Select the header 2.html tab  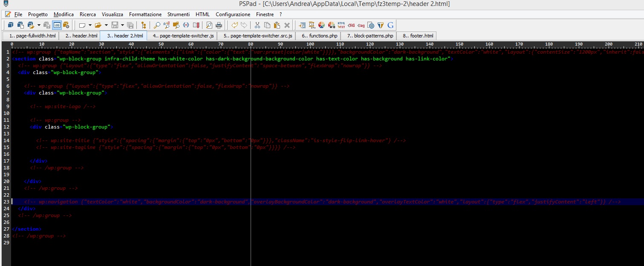tap(124, 36)
